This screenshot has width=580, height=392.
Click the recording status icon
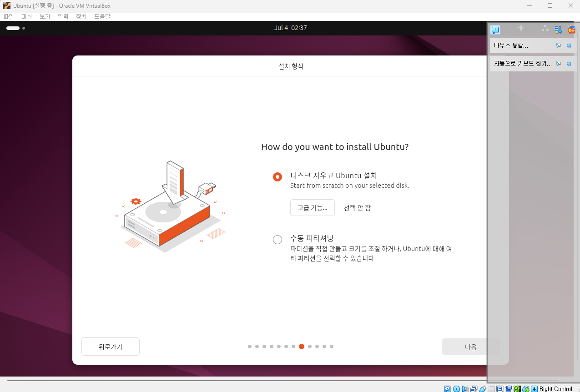[508, 389]
